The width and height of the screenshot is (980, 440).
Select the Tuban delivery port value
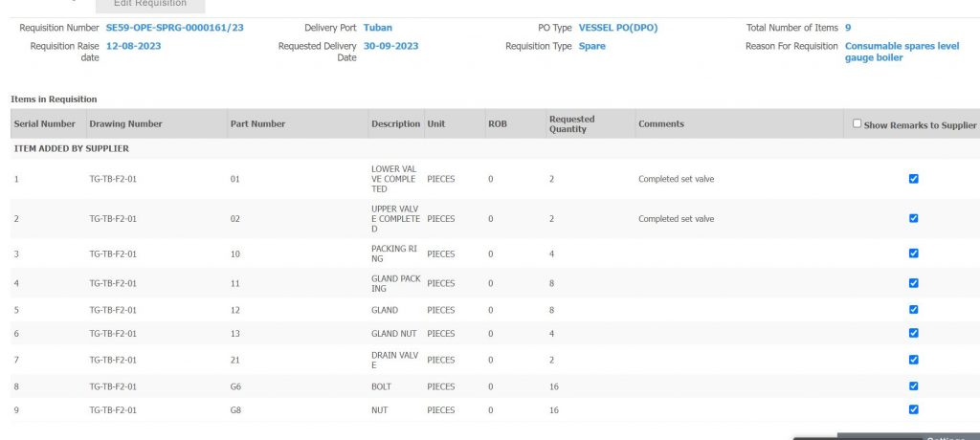pos(378,28)
